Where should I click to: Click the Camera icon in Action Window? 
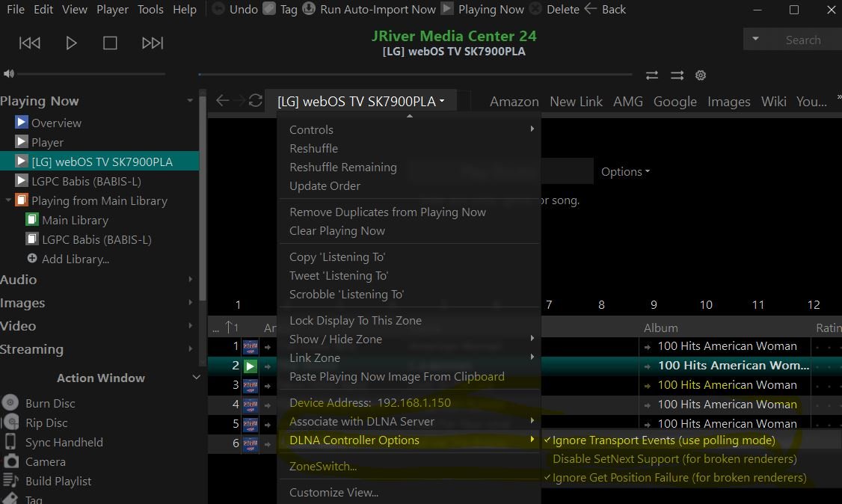10,461
